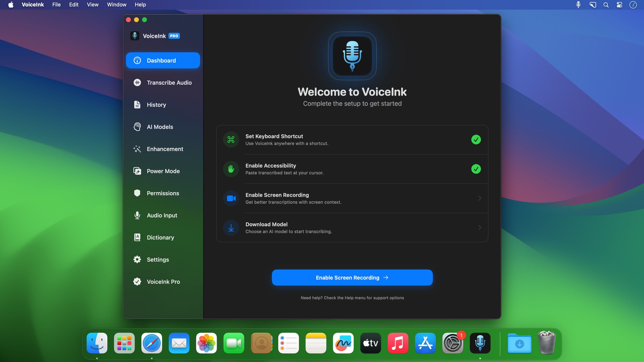
Task: Open History from the document icon
Action: (x=137, y=105)
